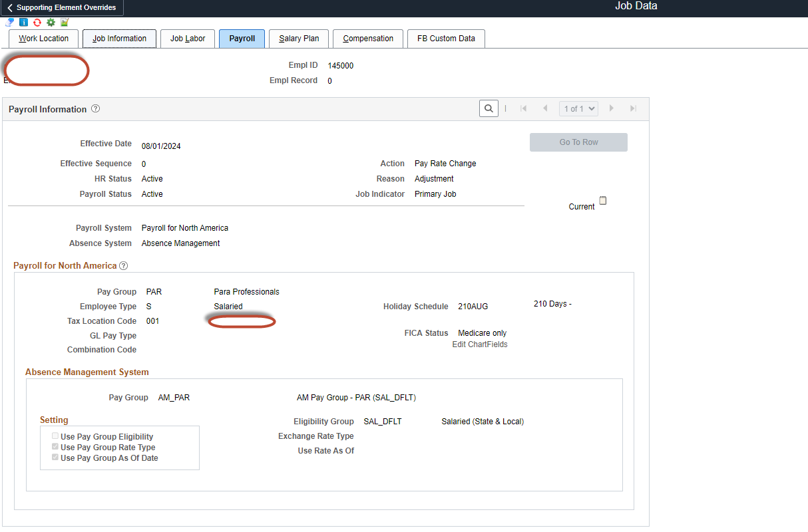Switch to the Compensation tab
Image resolution: width=808 pixels, height=532 pixels.
[x=367, y=39]
